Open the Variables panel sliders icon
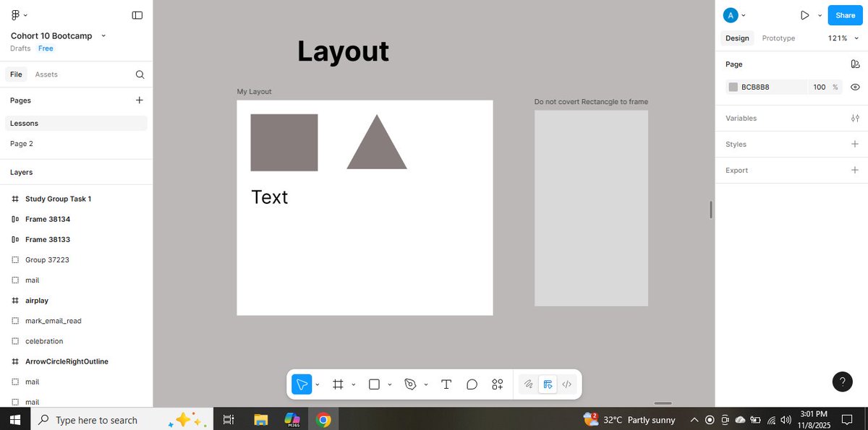 [855, 118]
